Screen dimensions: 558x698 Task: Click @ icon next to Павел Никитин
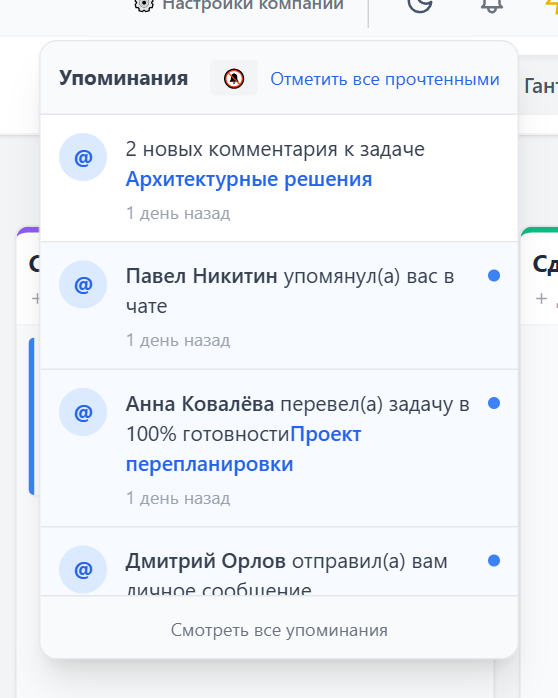[83, 284]
